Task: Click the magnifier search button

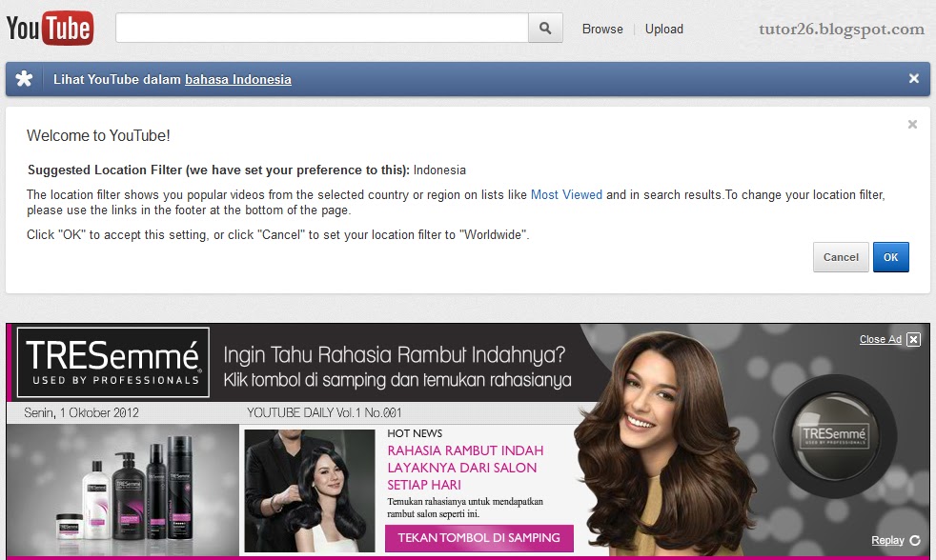Action: click(545, 28)
